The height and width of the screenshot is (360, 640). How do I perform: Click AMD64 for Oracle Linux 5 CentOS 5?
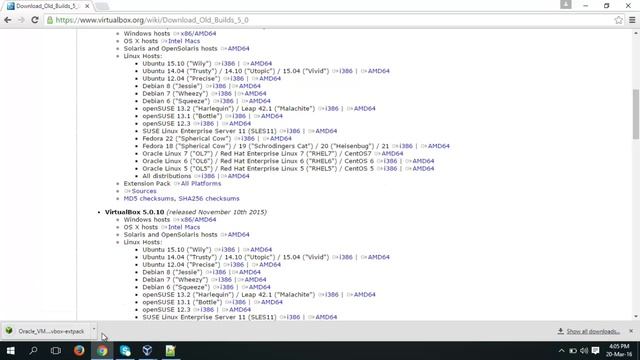point(423,169)
